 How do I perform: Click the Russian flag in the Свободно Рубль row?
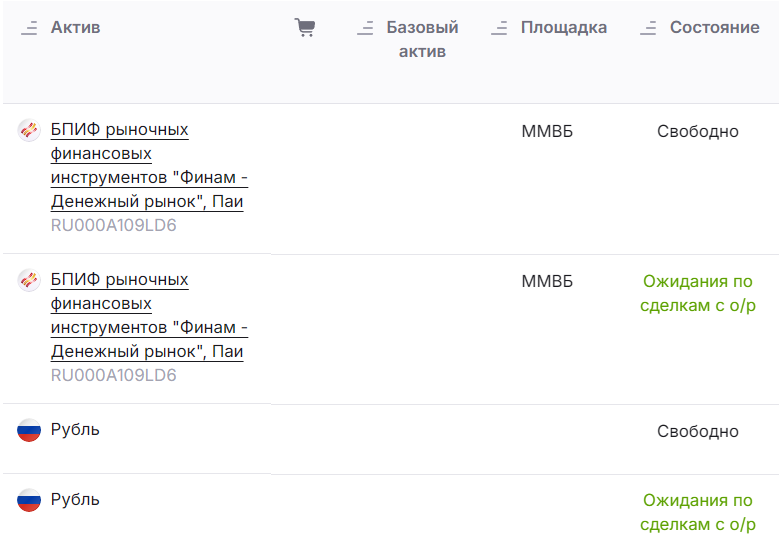[x=29, y=431]
